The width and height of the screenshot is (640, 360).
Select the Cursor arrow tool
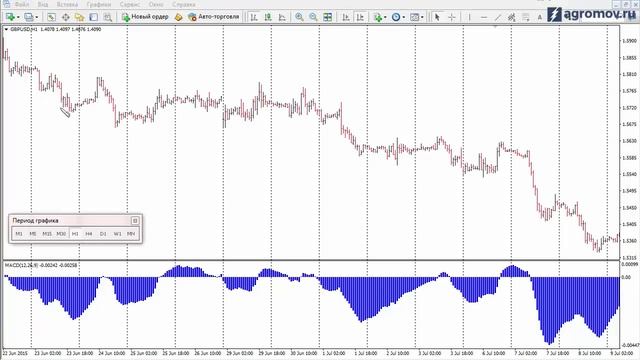point(437,17)
